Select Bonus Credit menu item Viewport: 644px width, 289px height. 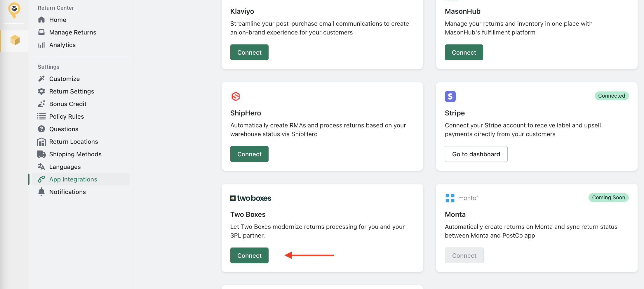pos(68,104)
